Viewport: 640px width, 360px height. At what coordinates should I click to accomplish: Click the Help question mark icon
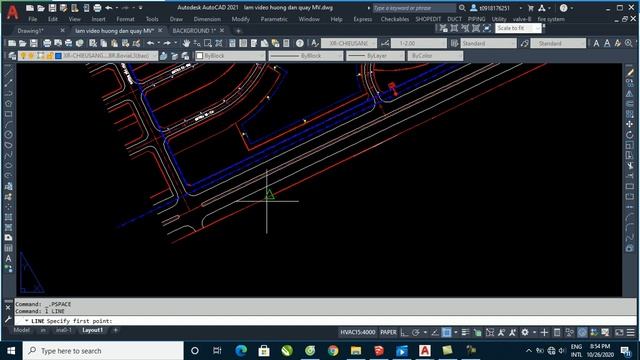point(300,43)
